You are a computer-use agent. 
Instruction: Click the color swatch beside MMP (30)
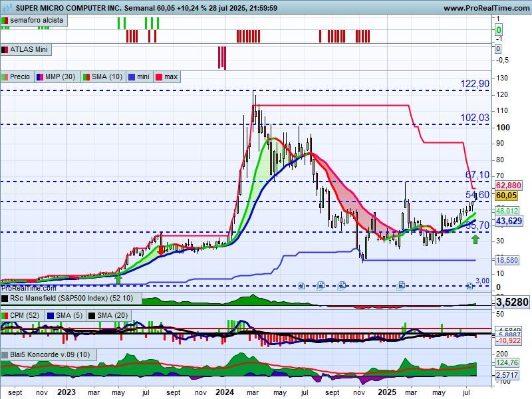(40, 77)
